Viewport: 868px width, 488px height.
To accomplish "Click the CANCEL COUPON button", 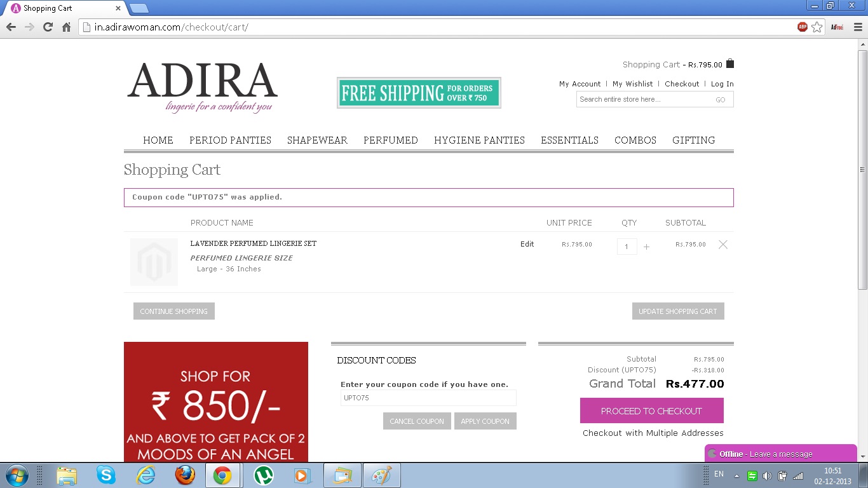I will [x=417, y=421].
